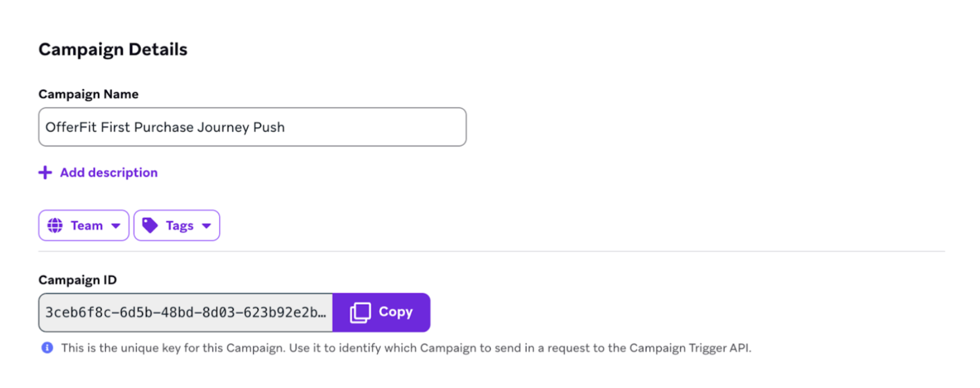Screen dimensions: 980x388
Task: Open the Tags dropdown arrow
Action: (206, 226)
